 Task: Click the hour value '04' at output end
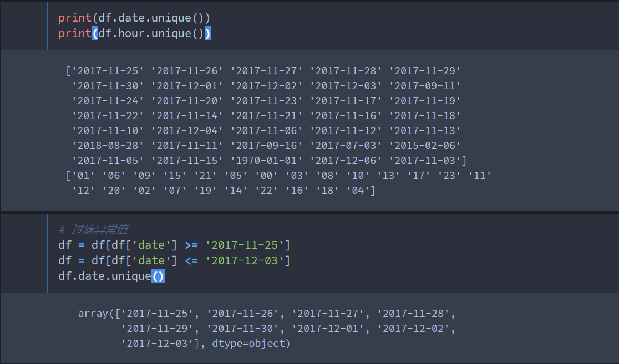[x=358, y=191]
